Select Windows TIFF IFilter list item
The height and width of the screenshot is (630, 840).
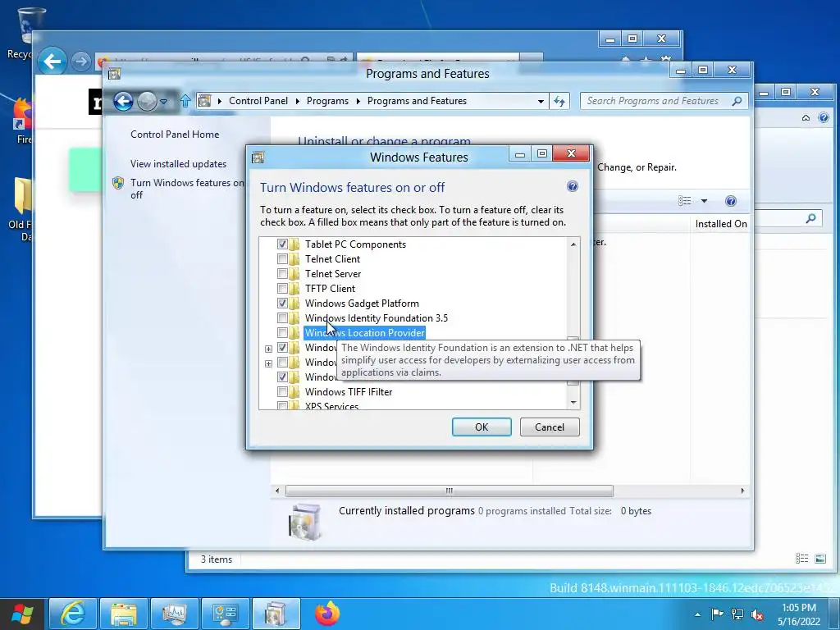pyautogui.click(x=349, y=391)
